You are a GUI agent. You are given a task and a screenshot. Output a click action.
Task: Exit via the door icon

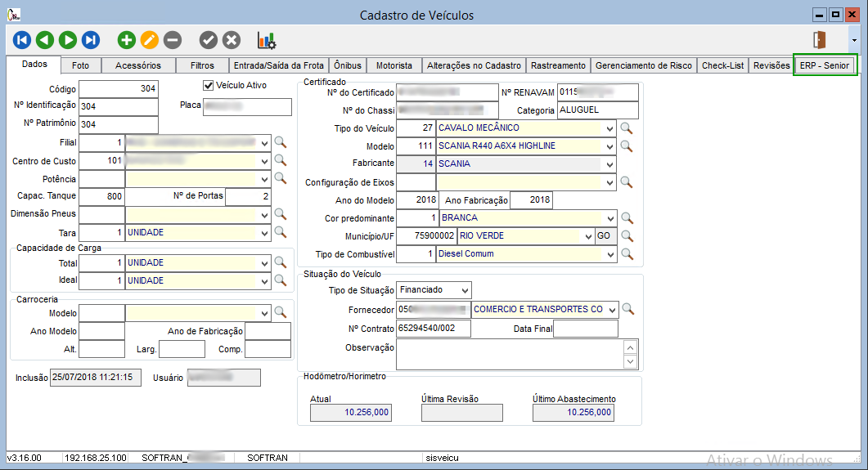[x=819, y=39]
